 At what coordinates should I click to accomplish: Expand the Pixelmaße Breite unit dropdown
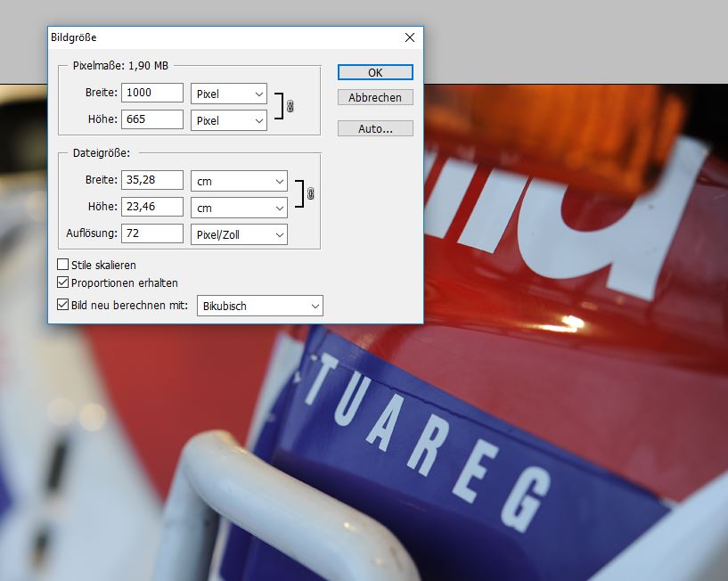tap(229, 94)
